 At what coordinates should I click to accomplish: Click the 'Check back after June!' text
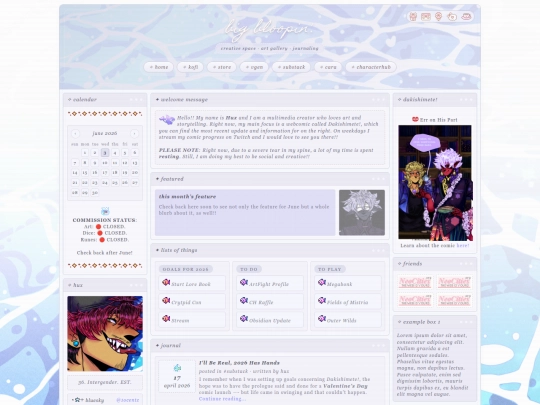point(105,253)
